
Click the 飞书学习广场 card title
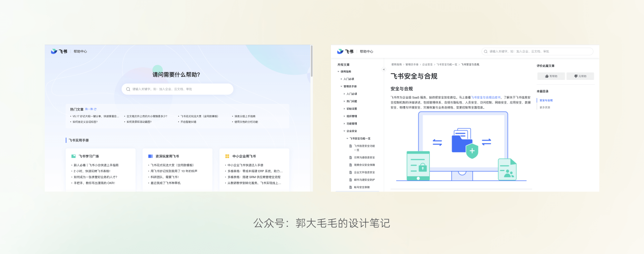[89, 156]
